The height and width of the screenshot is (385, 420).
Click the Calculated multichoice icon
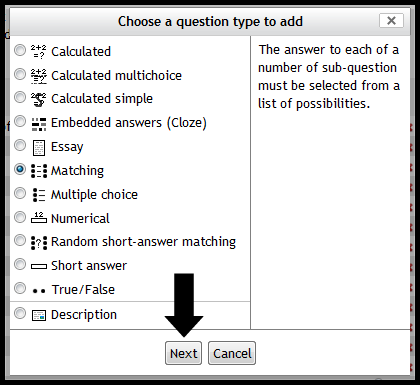pyautogui.click(x=39, y=76)
